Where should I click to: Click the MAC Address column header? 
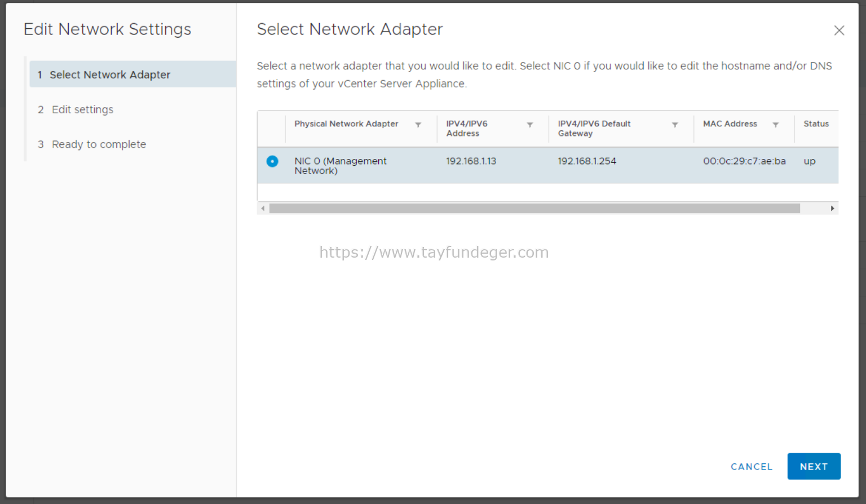coord(730,124)
